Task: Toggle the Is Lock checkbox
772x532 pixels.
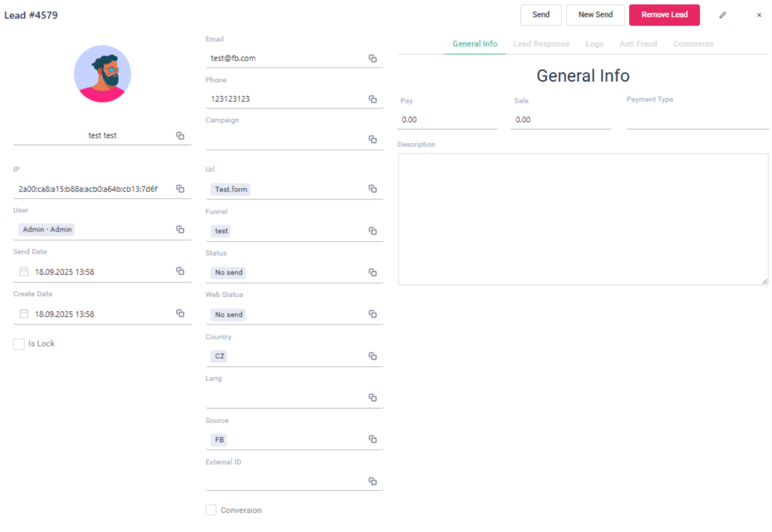Action: (19, 344)
